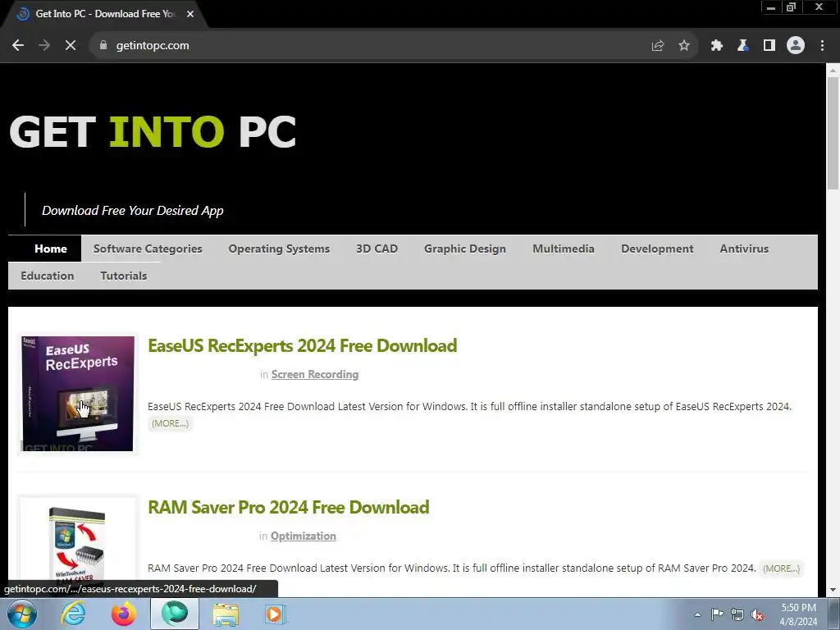Select the Get Into PC browser tab
The image size is (840, 630).
coord(104,15)
